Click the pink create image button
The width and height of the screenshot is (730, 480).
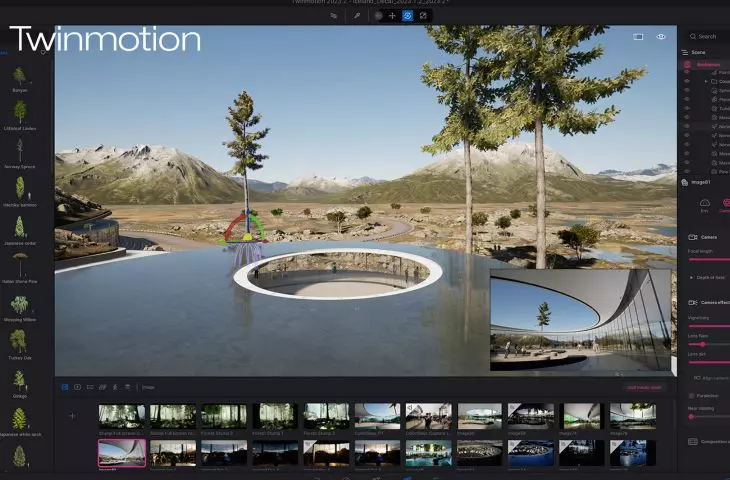(644, 387)
